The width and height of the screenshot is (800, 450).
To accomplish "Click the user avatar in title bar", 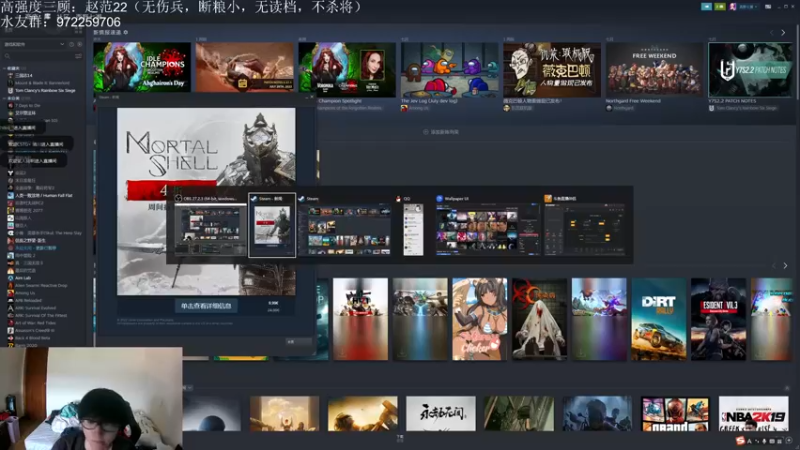I will [733, 7].
